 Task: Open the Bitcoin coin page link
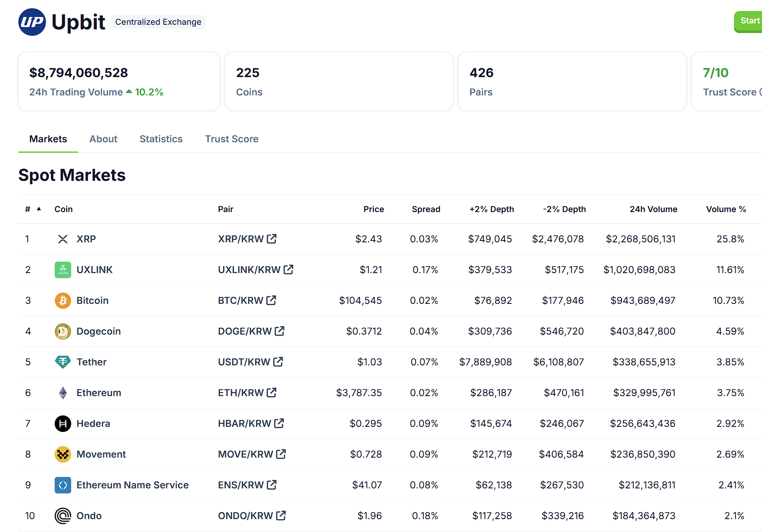[93, 301]
